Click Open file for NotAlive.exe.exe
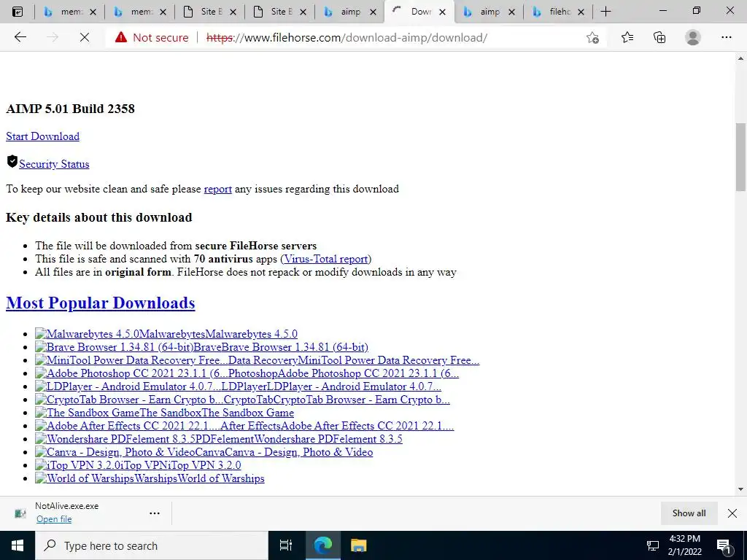The height and width of the screenshot is (560, 747). coord(54,519)
